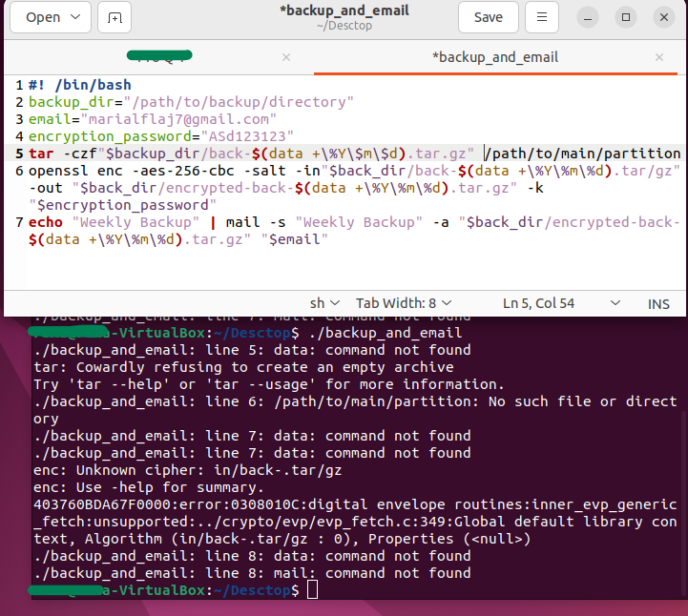Click "$encryption_password" argument in line 6
Viewport: 688px width, 616px height.
123,205
